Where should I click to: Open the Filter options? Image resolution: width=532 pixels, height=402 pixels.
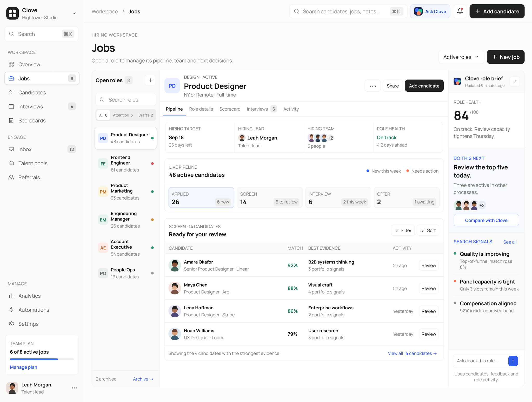[403, 230]
